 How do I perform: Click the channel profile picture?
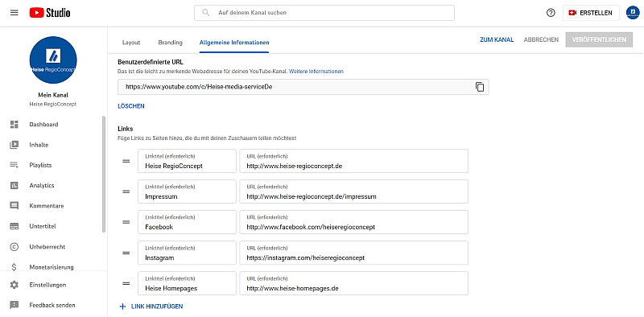pos(53,60)
